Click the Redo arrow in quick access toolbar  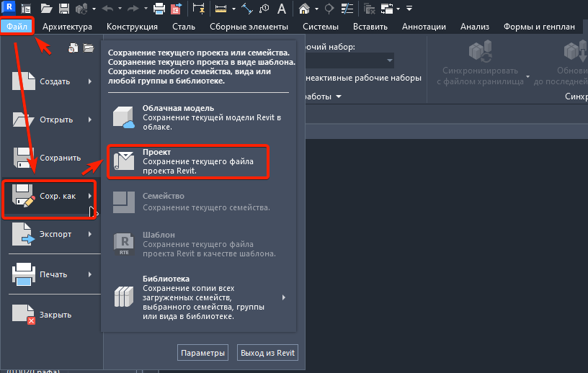point(133,8)
